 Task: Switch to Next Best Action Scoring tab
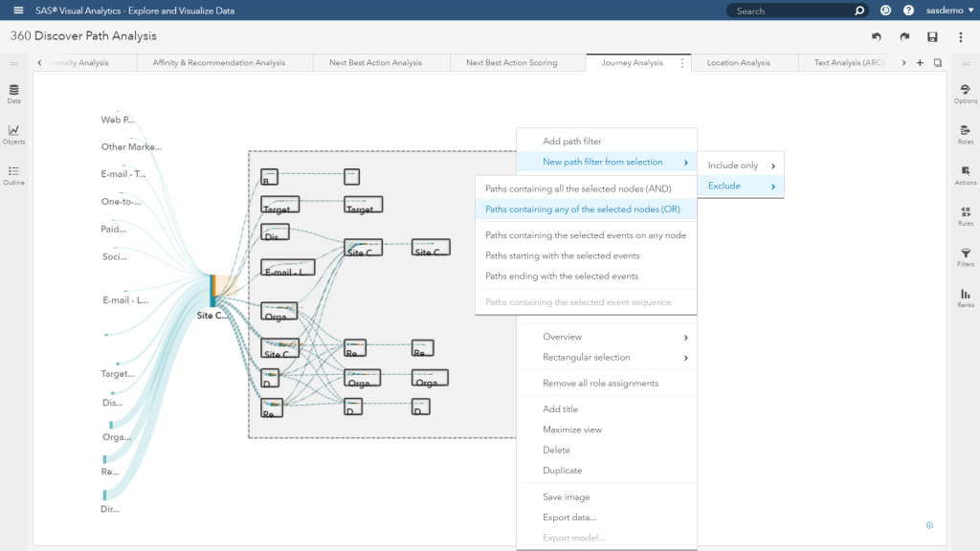[x=511, y=62]
